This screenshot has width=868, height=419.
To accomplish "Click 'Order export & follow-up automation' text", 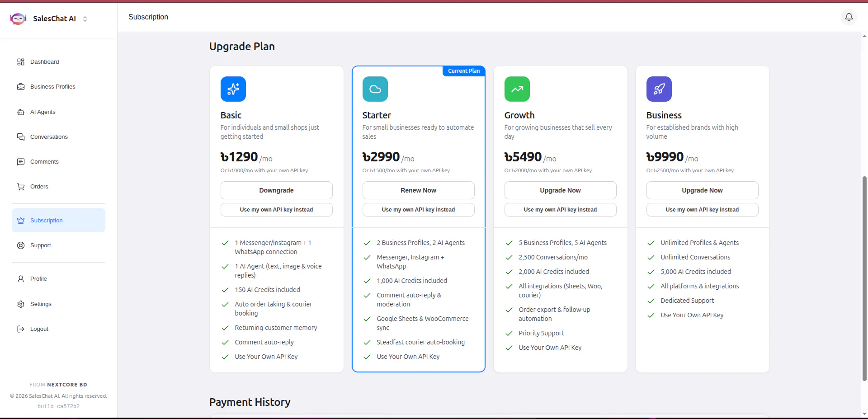I will [554, 314].
